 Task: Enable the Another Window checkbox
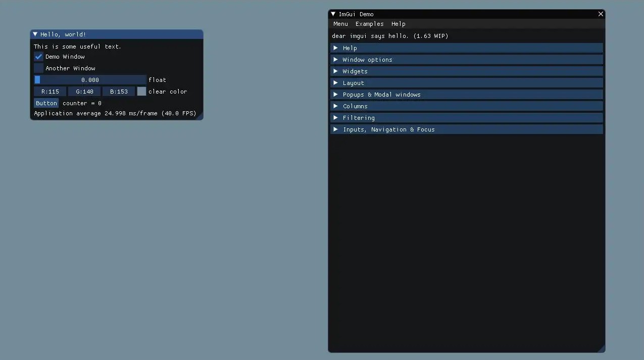pos(38,68)
